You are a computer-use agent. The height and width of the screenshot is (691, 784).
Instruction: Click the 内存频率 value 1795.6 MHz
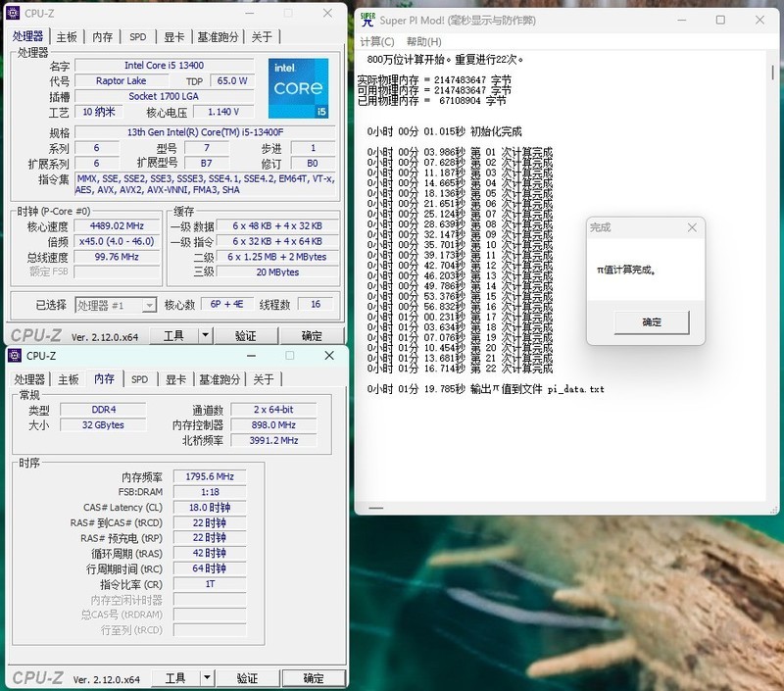(x=210, y=477)
